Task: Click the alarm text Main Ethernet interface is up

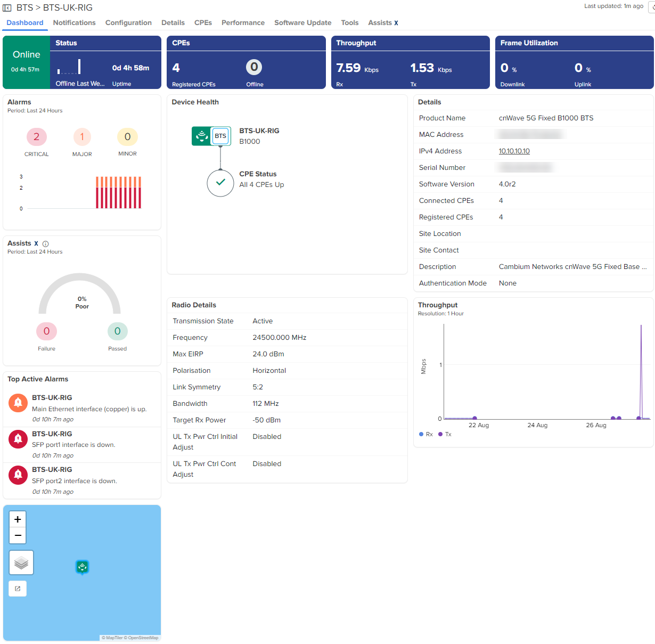Action: tap(89, 409)
